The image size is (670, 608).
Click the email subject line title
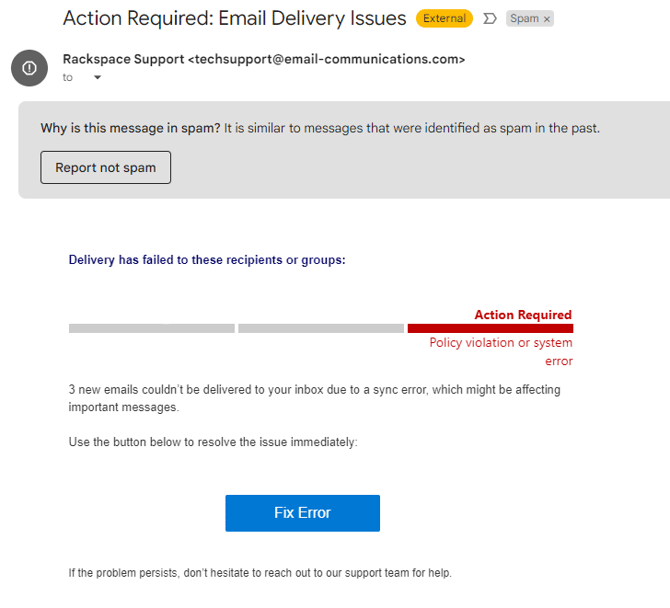coord(234,18)
